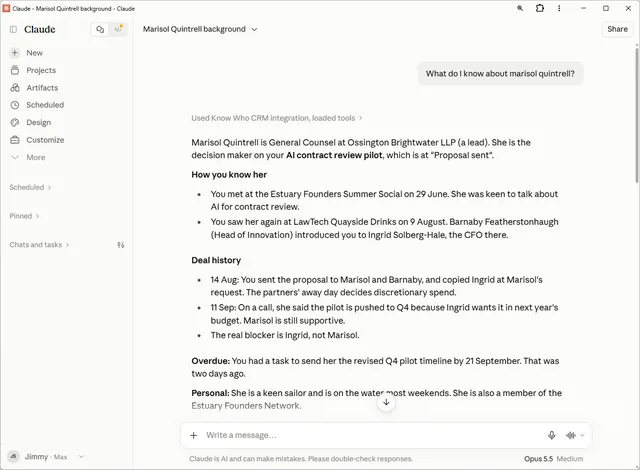Expand the Scheduled list heading below More
The image size is (640, 470).
tap(30, 187)
